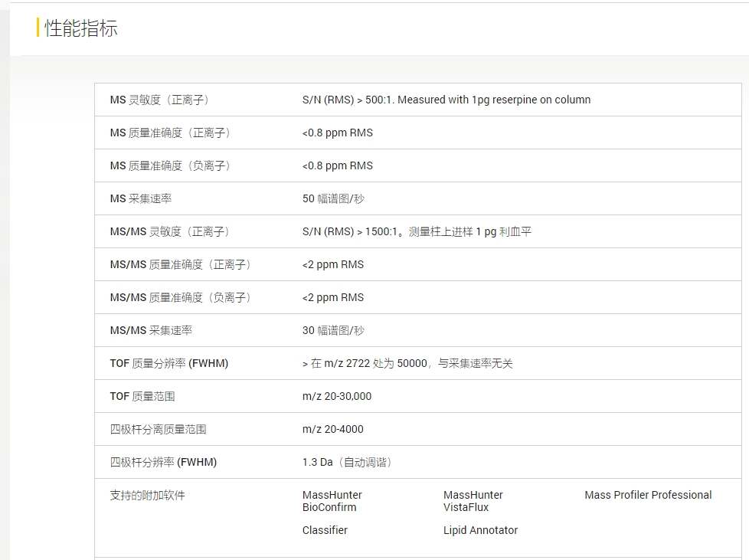Click the m/z 20-30,000 value

coord(337,397)
